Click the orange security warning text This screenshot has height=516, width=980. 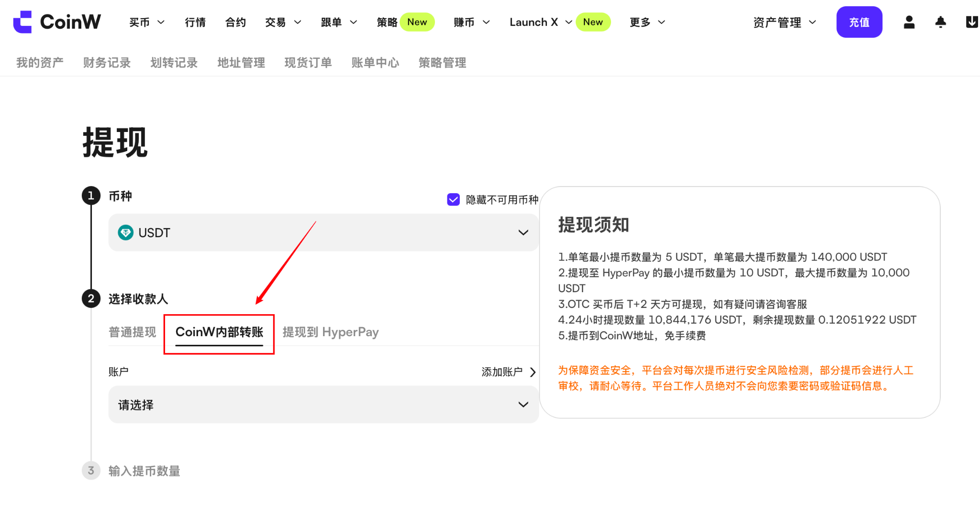[x=736, y=378]
